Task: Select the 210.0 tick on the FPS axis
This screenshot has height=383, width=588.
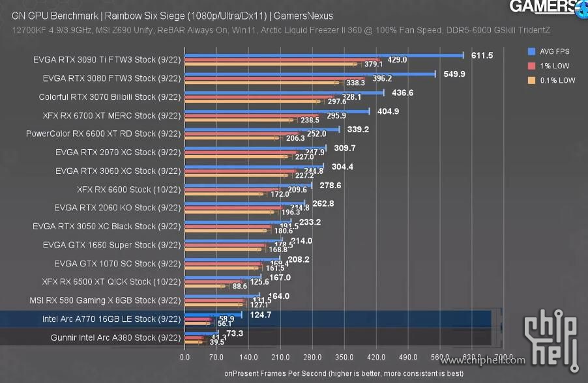Action: point(280,357)
